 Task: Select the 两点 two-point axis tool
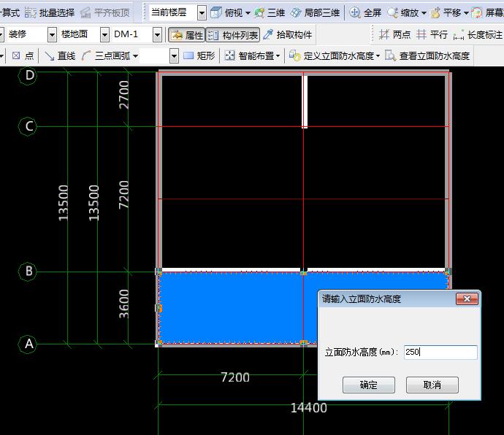(394, 34)
